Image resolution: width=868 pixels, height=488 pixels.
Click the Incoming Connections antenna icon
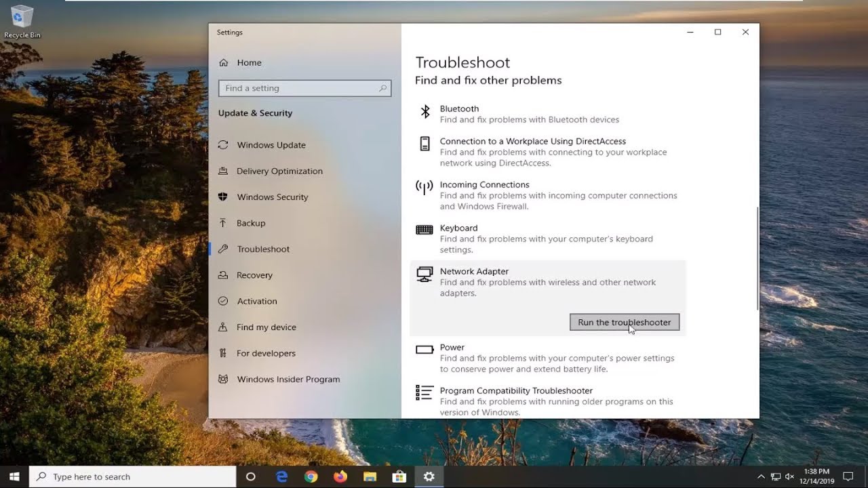point(425,187)
